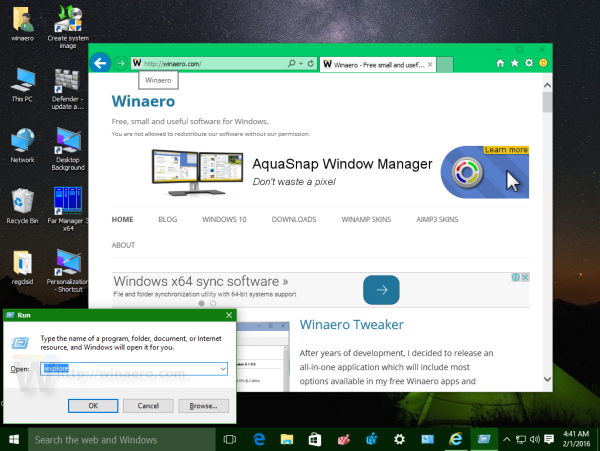600x451 pixels.
Task: Click the taskbar clock showing 4:41 AM
Action: [x=576, y=439]
